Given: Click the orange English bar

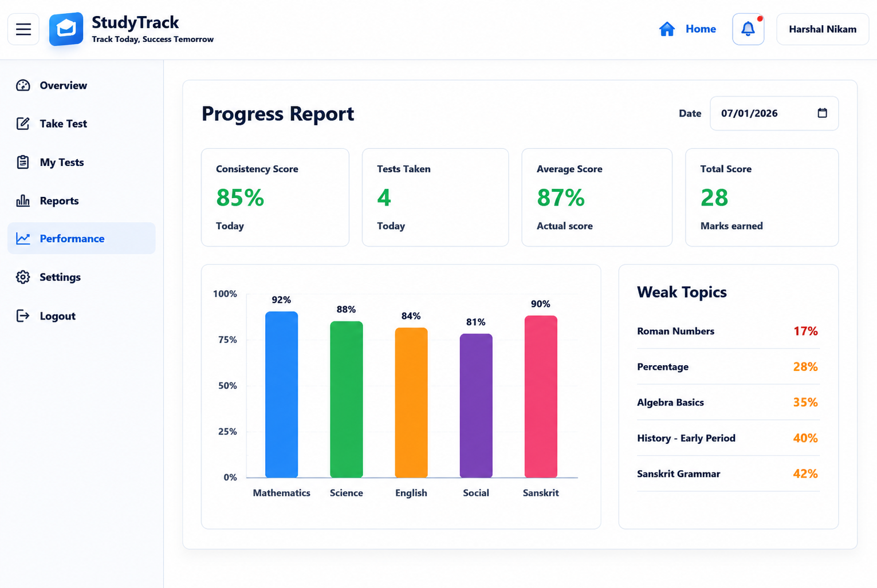Looking at the screenshot, I should coord(411,402).
